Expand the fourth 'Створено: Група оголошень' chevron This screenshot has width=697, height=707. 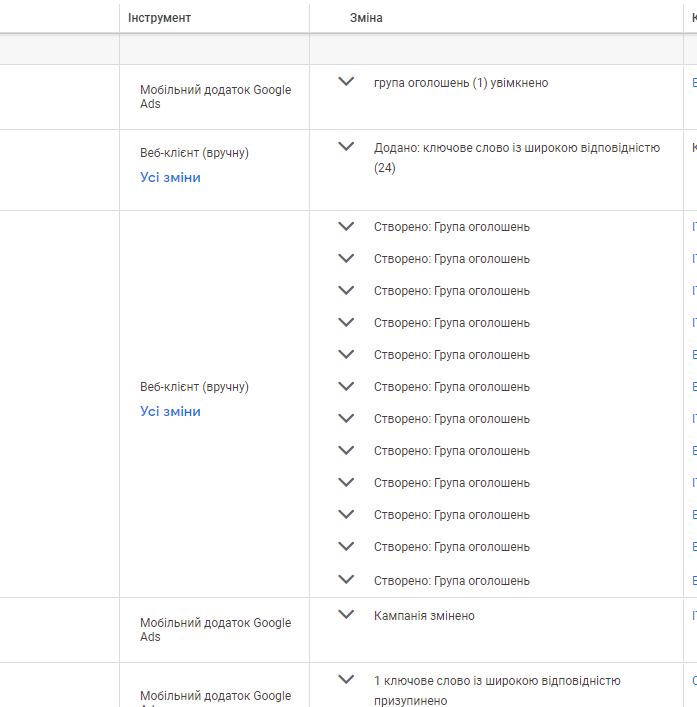(x=346, y=322)
